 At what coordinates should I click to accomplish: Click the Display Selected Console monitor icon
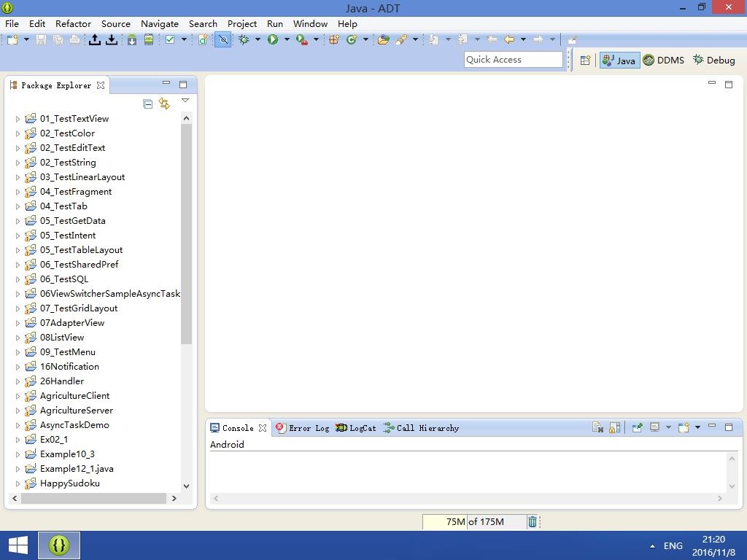[654, 427]
